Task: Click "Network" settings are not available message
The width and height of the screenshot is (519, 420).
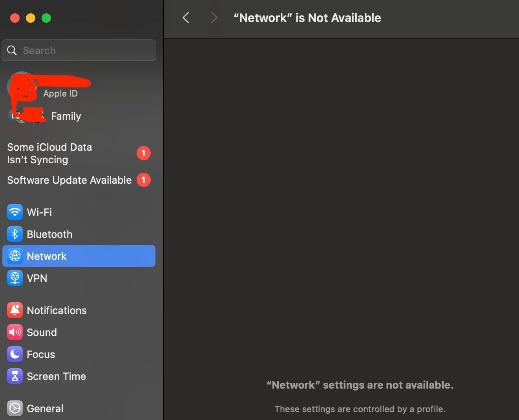Action: [360, 385]
